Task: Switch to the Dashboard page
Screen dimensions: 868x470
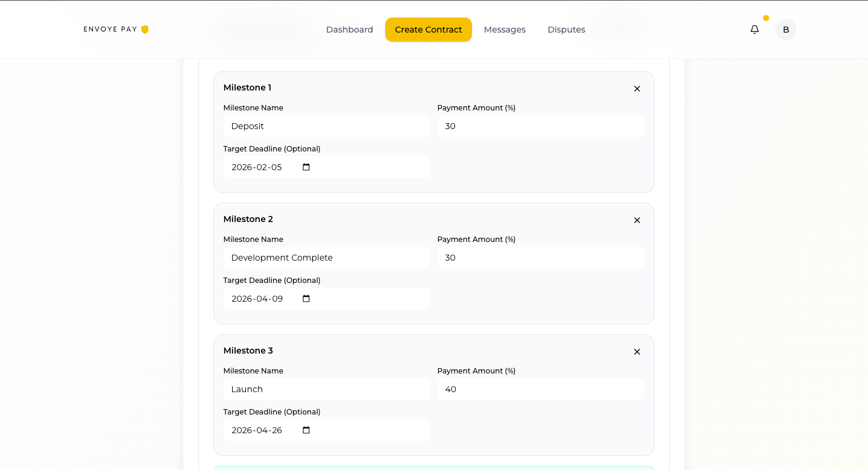Action: pos(350,29)
